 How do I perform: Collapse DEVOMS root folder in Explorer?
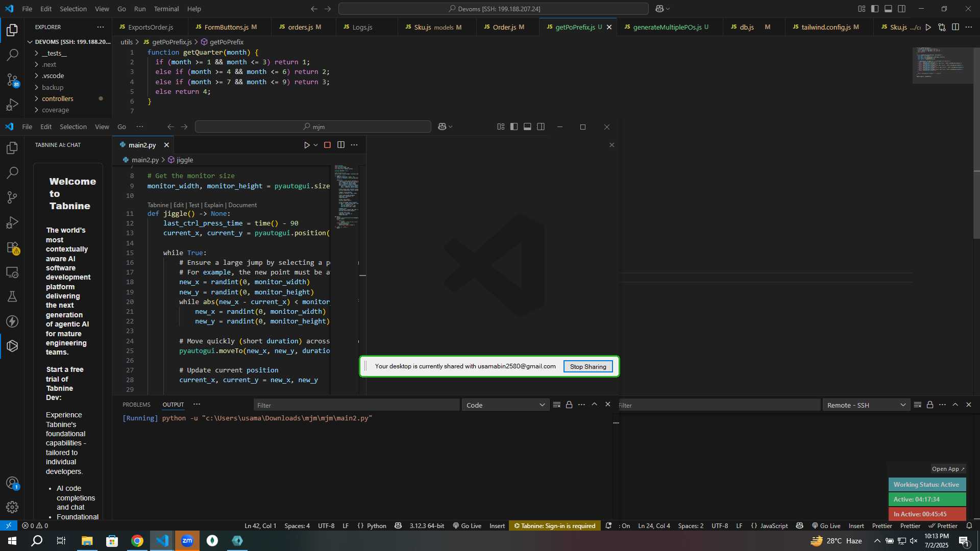point(69,42)
